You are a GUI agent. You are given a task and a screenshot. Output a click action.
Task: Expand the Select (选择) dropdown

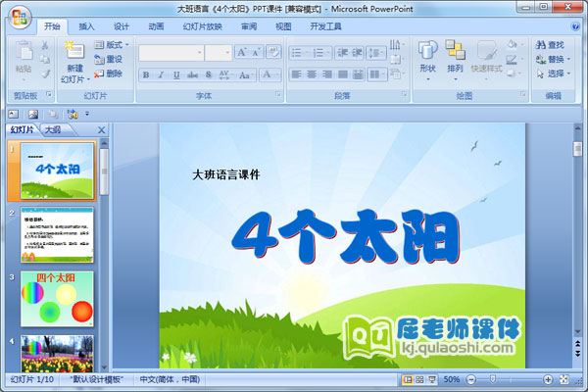click(x=555, y=73)
